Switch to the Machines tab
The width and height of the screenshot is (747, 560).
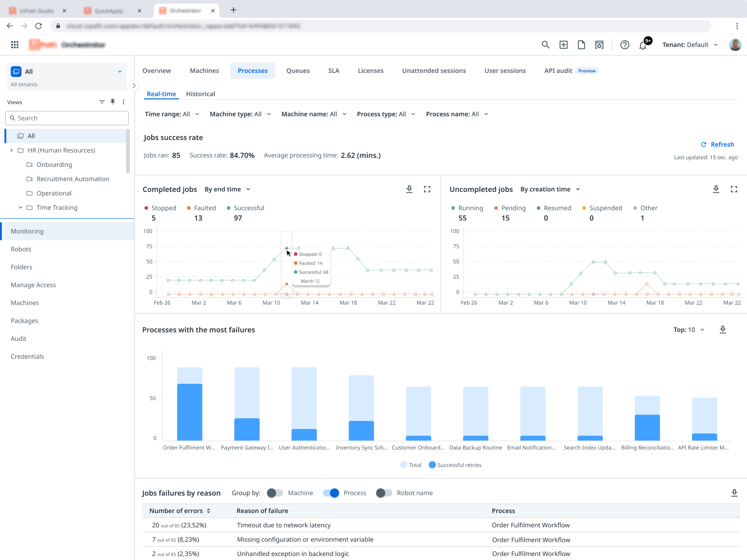click(x=204, y=71)
